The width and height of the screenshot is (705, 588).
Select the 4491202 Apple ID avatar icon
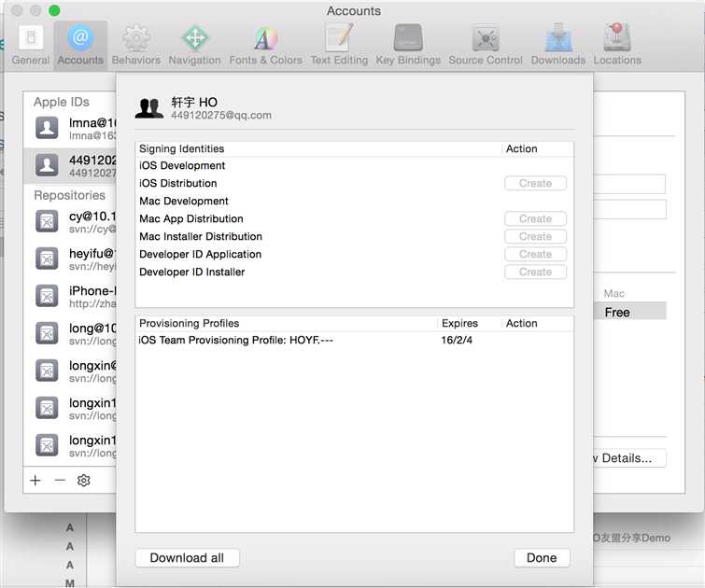47,165
